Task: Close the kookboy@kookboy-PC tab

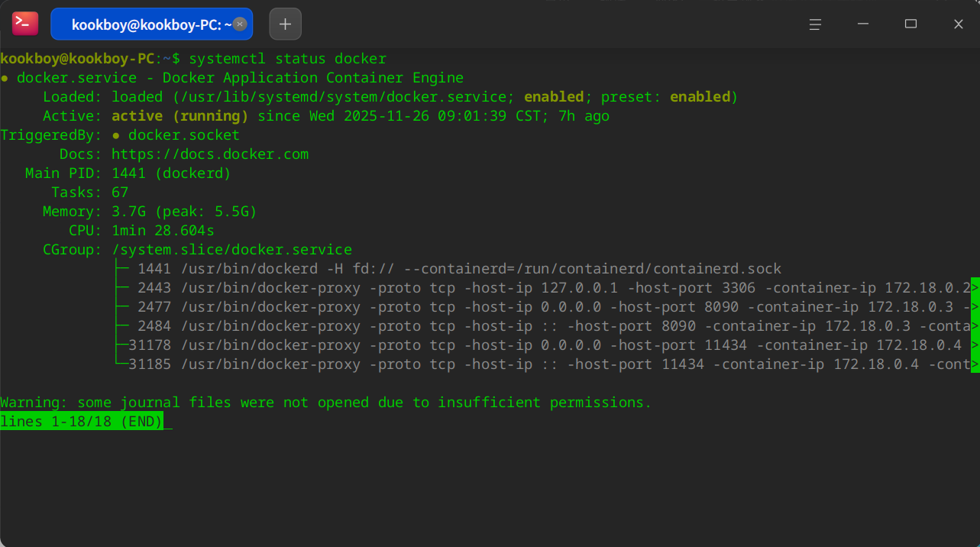Action: point(239,24)
